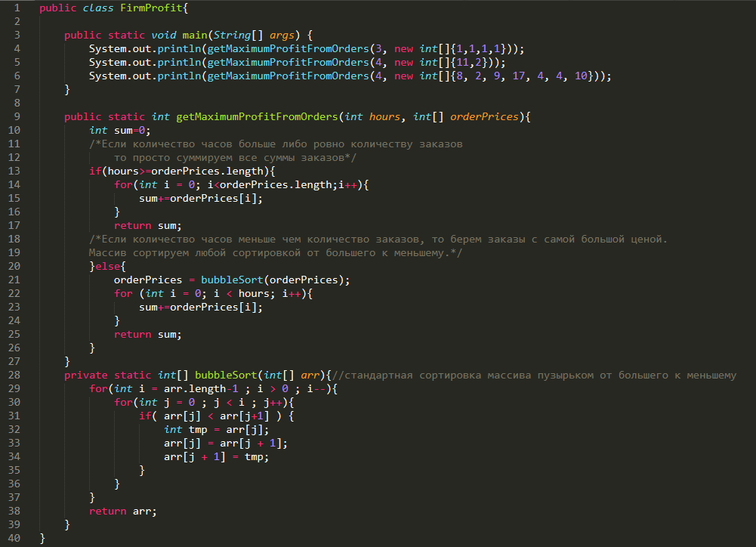The height and width of the screenshot is (547, 756).
Task: Click 'arr[j+1]' in the line 31 condition
Action: click(245, 416)
